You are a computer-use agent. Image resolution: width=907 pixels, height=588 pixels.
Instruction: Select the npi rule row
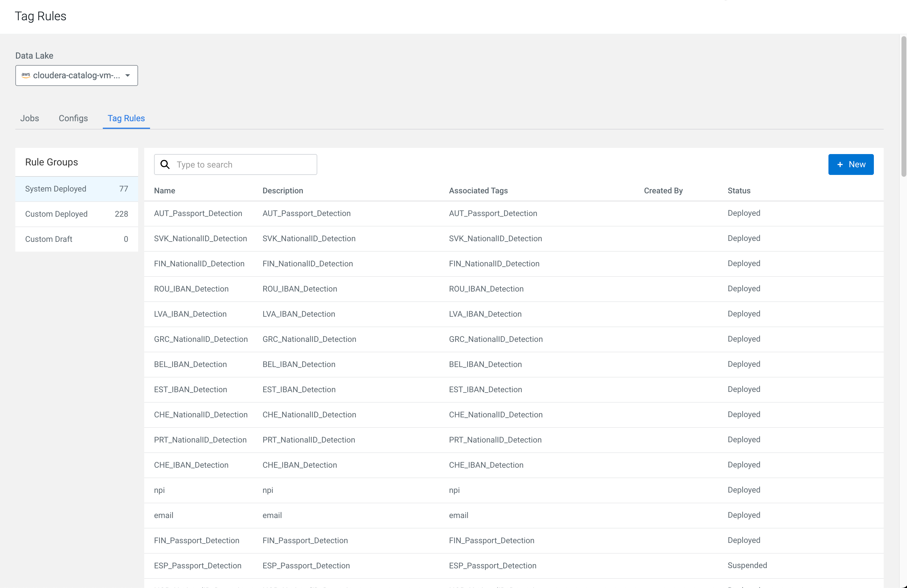click(159, 490)
